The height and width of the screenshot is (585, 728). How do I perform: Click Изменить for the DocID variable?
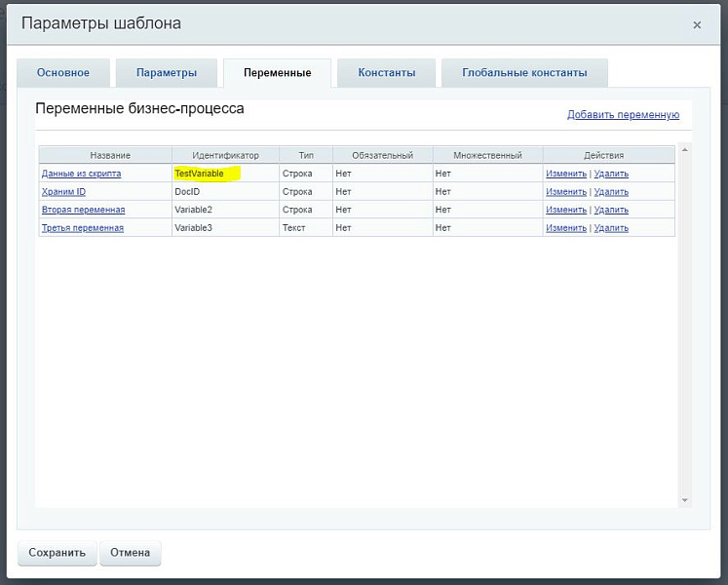pyautogui.click(x=565, y=192)
